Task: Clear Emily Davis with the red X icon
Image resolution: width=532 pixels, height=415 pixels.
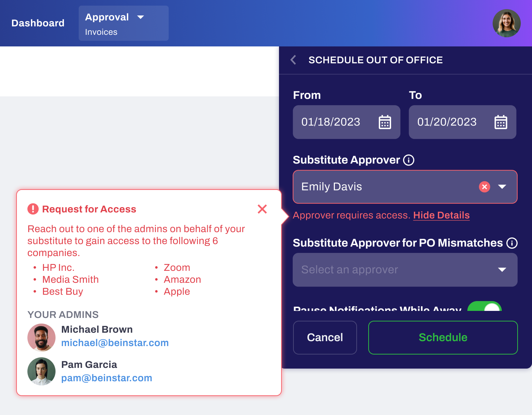Action: tap(485, 187)
